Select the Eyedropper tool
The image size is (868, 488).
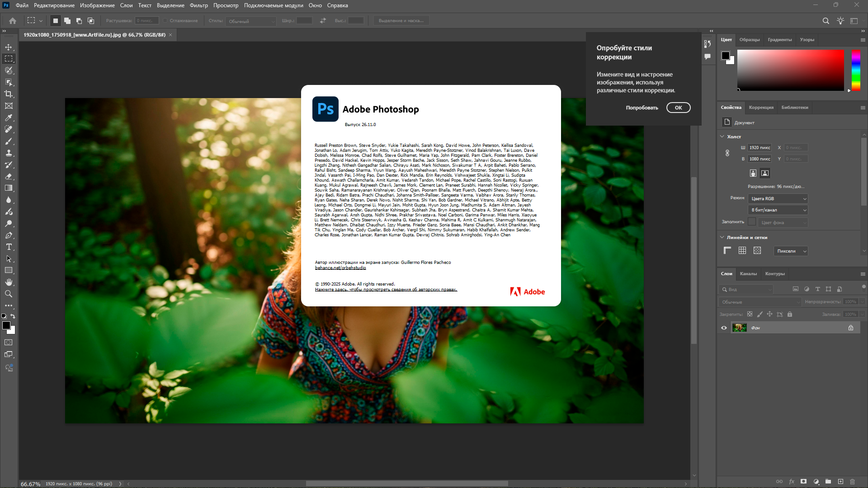point(9,117)
